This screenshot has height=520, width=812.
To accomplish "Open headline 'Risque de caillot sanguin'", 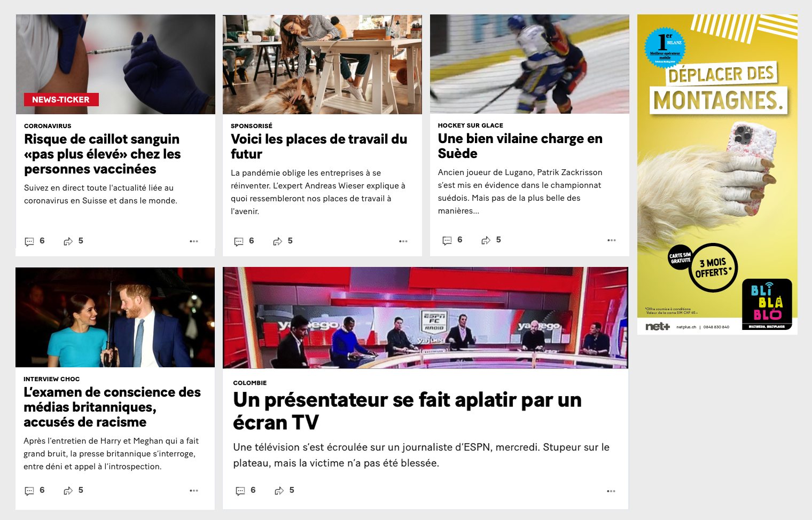I will click(x=103, y=154).
